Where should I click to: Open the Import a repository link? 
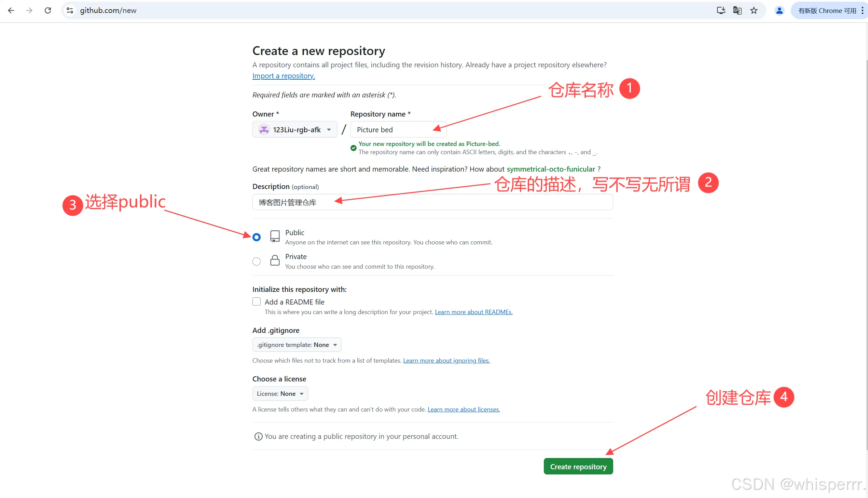pos(284,76)
